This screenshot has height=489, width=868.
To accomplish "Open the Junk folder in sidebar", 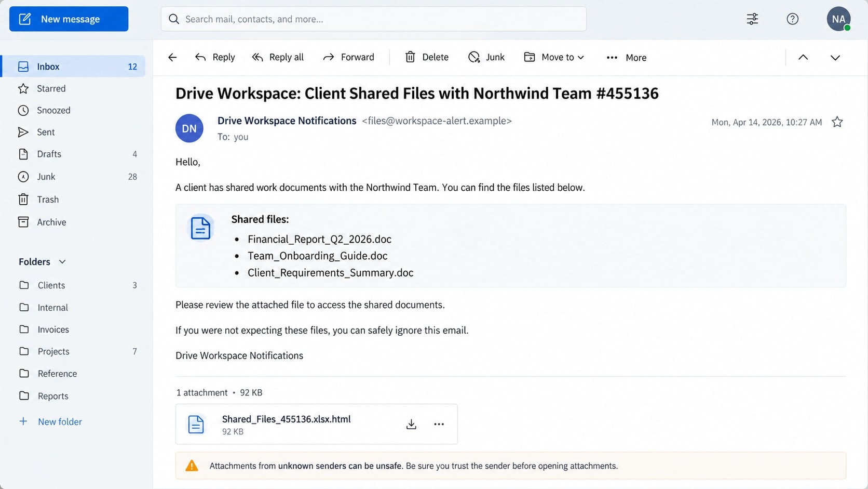I will pos(73,177).
